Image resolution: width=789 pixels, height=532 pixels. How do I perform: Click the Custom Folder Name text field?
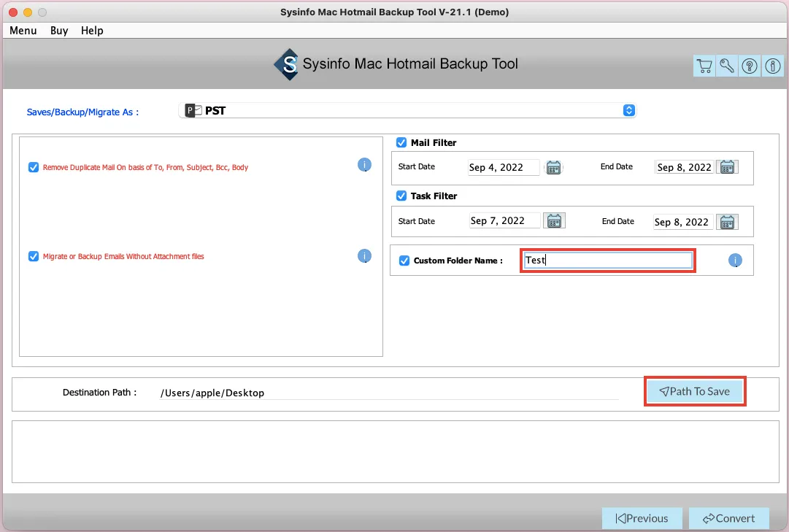click(607, 261)
